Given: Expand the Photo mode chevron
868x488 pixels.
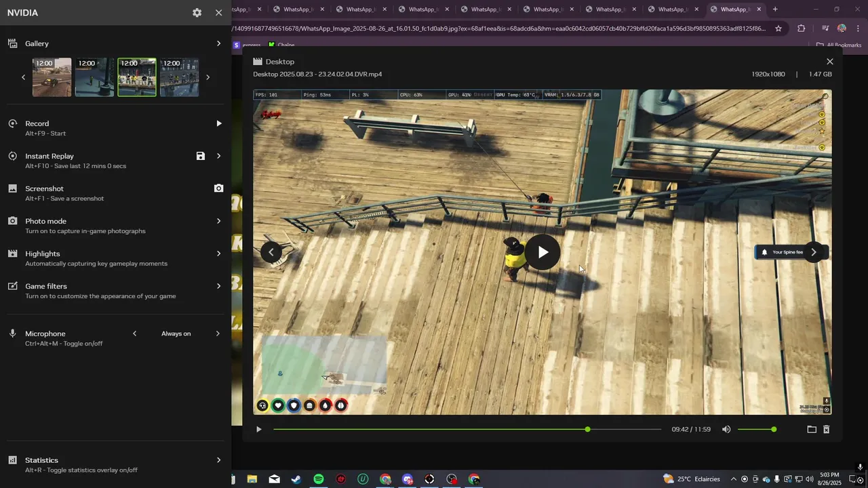Looking at the screenshot, I should tap(218, 221).
